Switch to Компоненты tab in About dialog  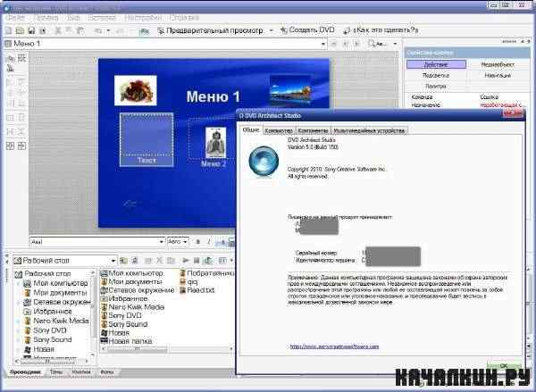[313, 130]
